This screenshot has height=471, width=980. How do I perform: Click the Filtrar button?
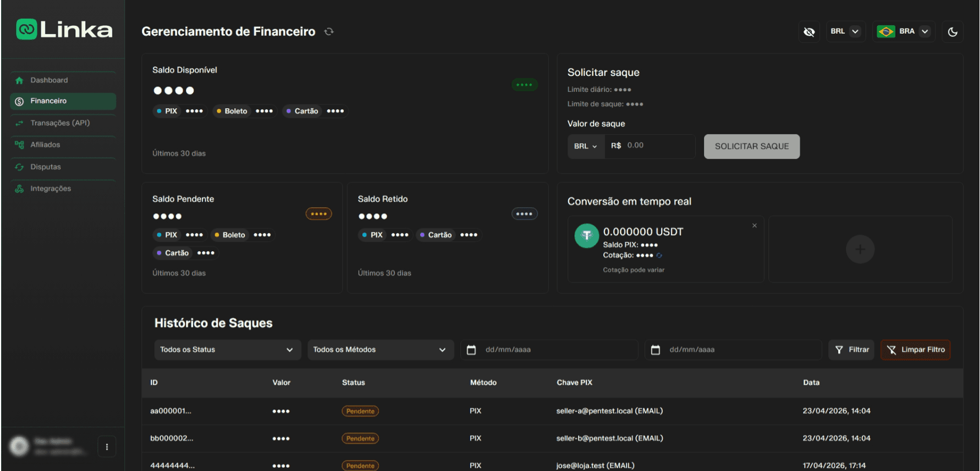pos(851,350)
